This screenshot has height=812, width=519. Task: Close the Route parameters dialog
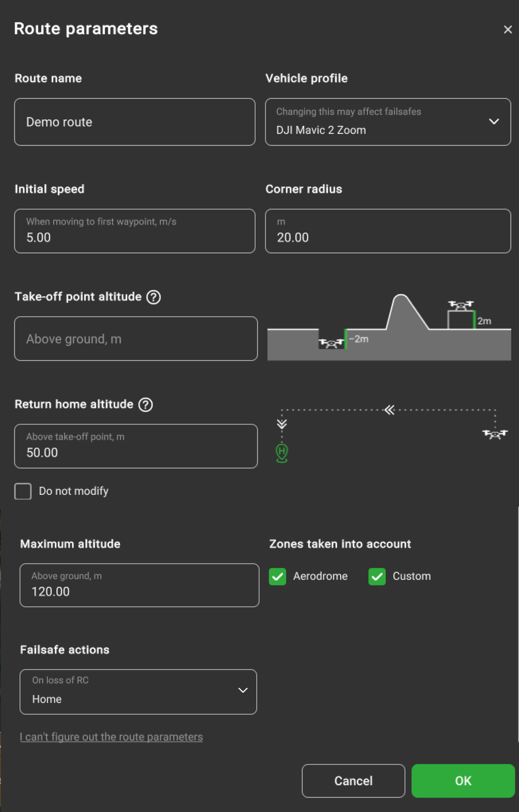pos(507,30)
